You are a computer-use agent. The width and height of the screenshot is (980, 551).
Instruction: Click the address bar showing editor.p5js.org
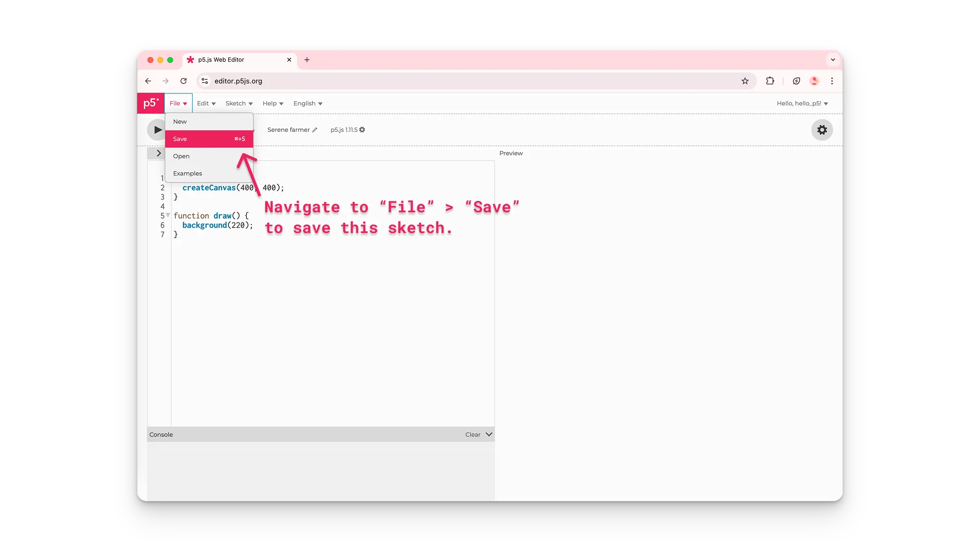[238, 80]
